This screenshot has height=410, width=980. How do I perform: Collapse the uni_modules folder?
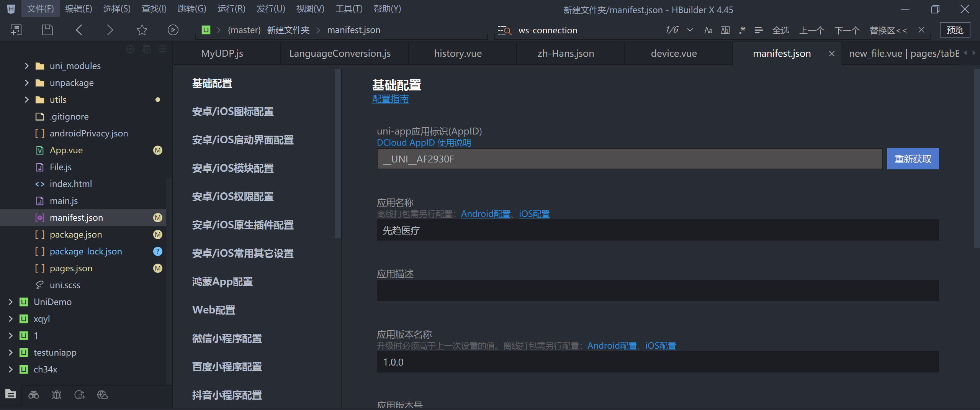26,66
